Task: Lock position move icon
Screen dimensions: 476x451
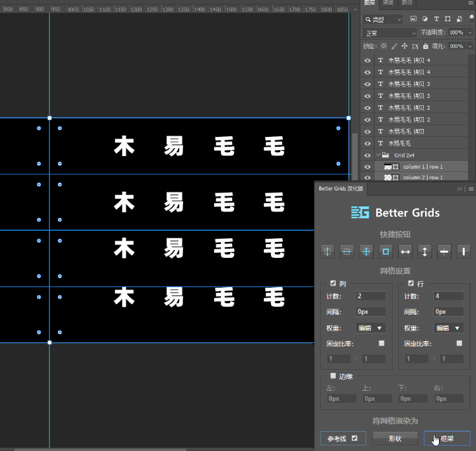Action: 405,46
